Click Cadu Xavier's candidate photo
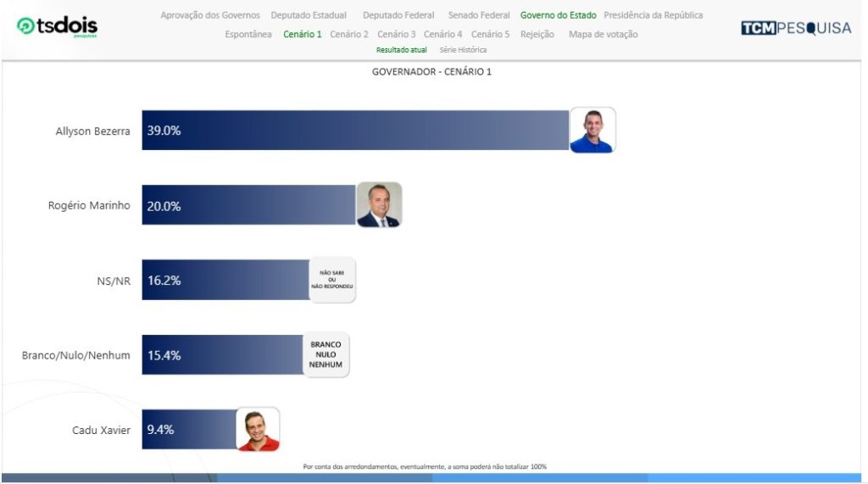 (257, 430)
